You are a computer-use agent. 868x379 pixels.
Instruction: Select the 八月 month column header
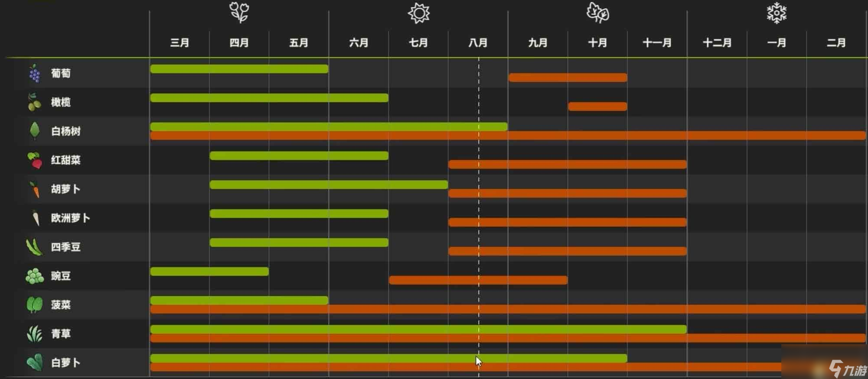click(478, 43)
